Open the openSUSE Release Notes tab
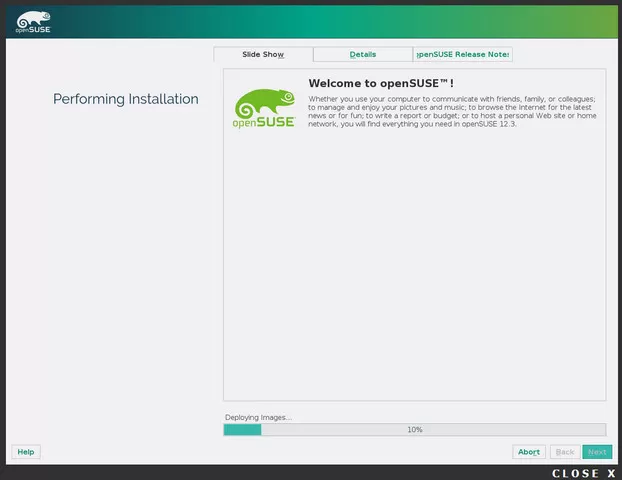The image size is (622, 480). tap(463, 54)
